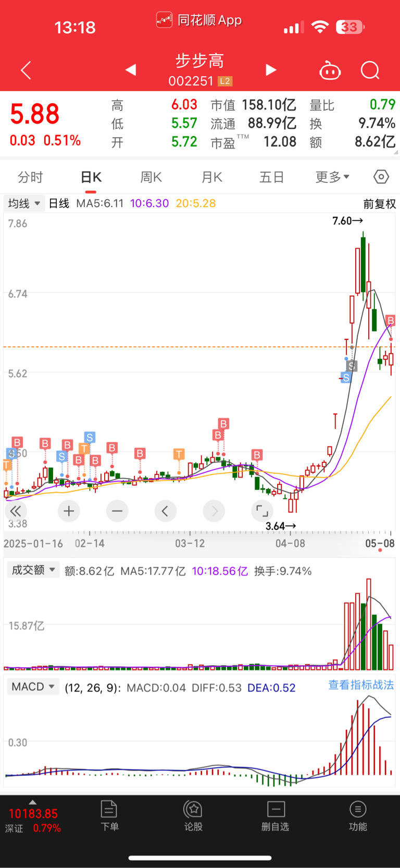Image resolution: width=400 pixels, height=868 pixels.
Task: Tap 流通 88.99亿 value
Action: click(x=272, y=123)
